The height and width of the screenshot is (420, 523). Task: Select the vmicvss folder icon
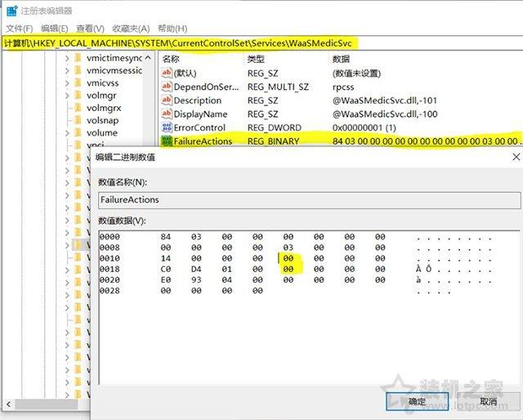tap(78, 83)
